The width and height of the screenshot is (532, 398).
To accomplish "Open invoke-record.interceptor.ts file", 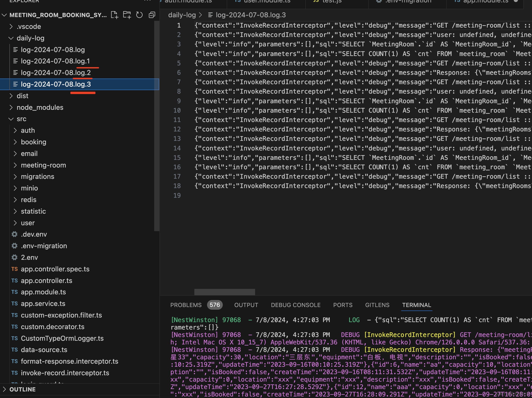I will point(65,373).
